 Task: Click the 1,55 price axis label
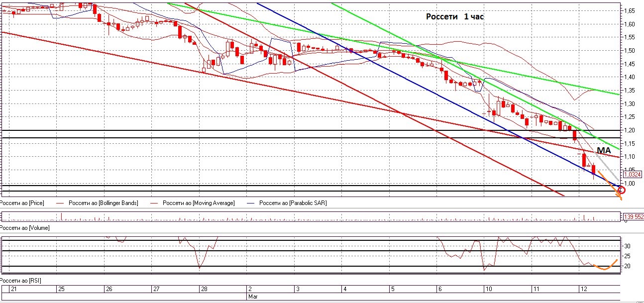pyautogui.click(x=629, y=37)
